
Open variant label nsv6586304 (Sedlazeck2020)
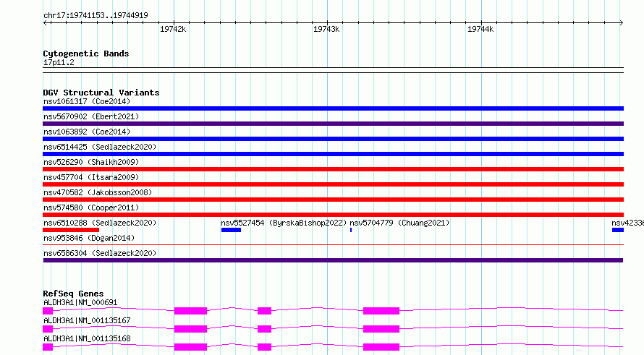[100, 253]
